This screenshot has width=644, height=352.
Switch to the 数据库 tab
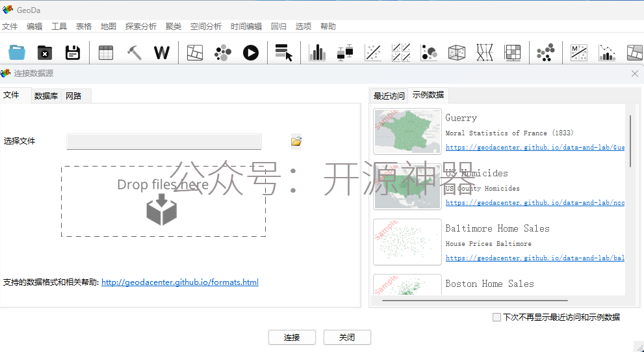coord(46,96)
